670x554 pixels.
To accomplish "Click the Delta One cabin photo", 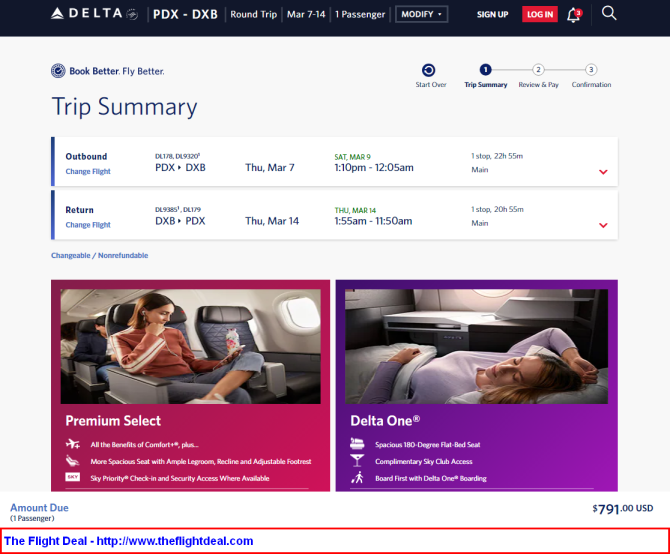I will [476, 346].
